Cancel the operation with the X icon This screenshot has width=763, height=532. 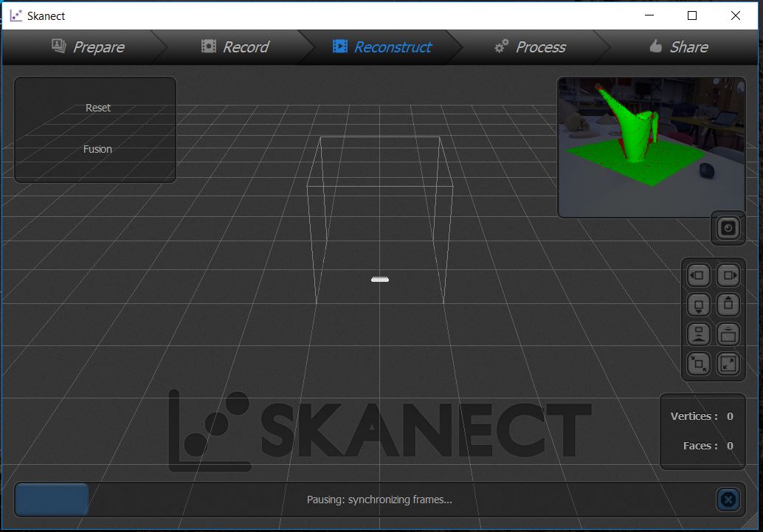[728, 500]
